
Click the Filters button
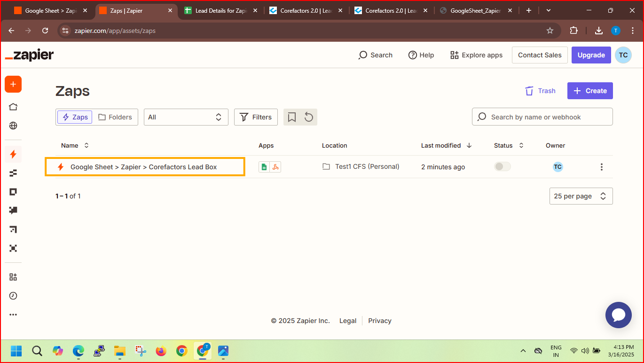(256, 117)
